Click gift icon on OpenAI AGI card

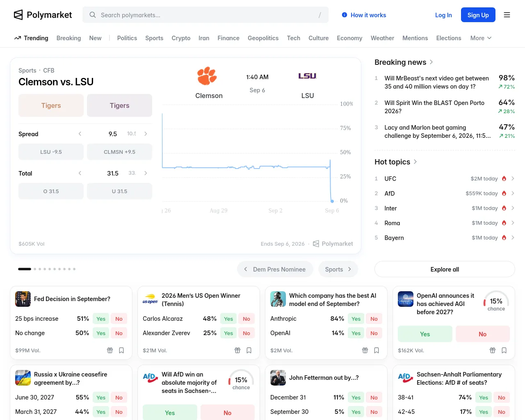tap(493, 350)
